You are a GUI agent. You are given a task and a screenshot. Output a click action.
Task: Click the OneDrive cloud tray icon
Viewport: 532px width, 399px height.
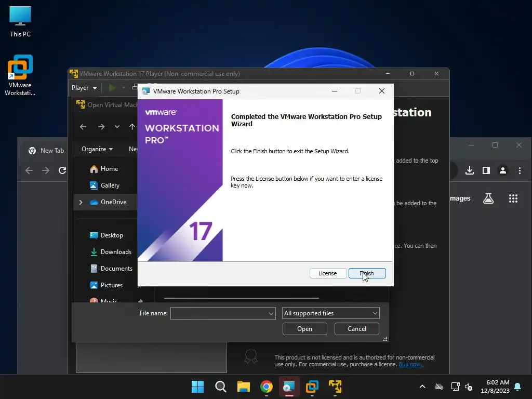coord(439,387)
